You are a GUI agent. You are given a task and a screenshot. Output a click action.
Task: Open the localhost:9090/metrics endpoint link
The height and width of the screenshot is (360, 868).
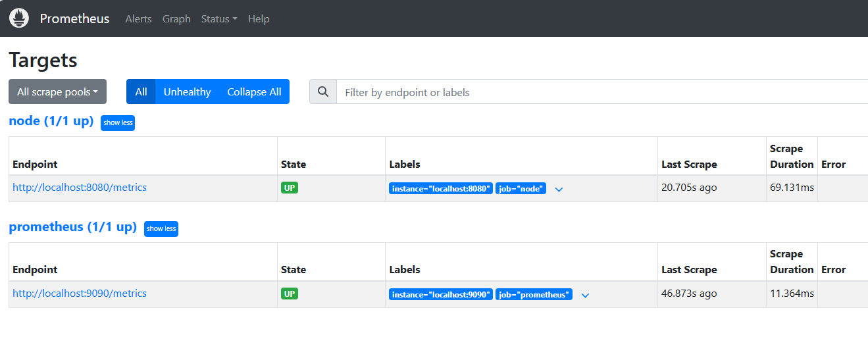pos(80,294)
